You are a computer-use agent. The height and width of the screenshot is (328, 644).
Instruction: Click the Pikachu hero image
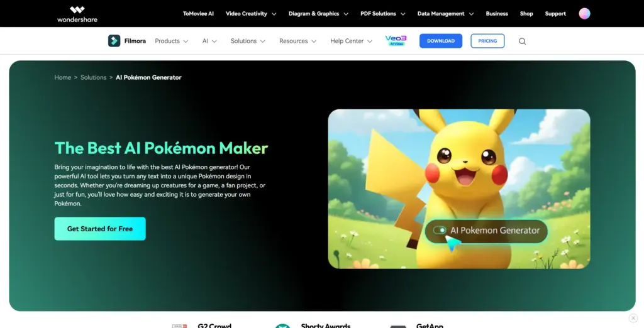tap(458, 189)
